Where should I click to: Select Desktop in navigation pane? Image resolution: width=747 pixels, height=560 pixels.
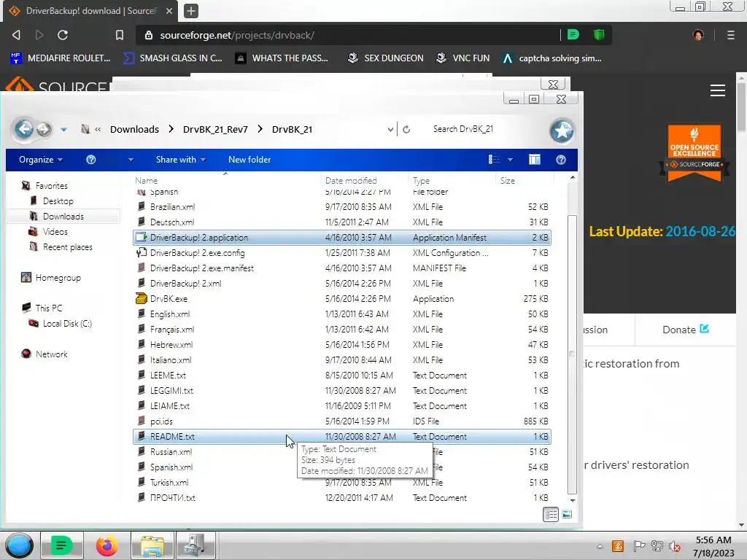click(58, 201)
